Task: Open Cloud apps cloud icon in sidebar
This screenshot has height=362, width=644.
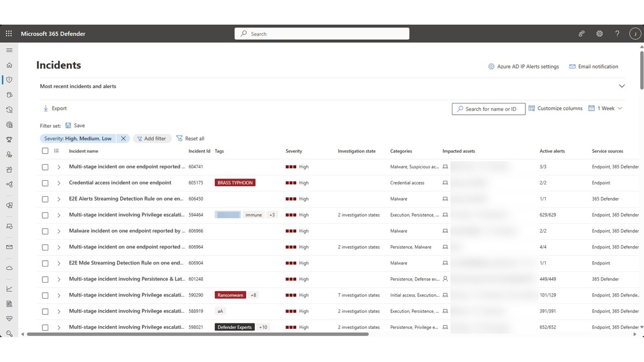Action: click(9, 268)
